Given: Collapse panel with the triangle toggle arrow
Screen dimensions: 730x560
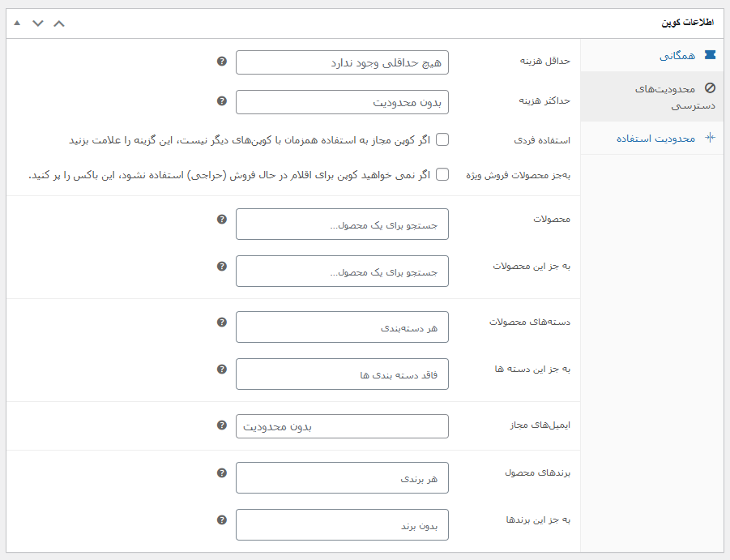Looking at the screenshot, I should pyautogui.click(x=17, y=23).
